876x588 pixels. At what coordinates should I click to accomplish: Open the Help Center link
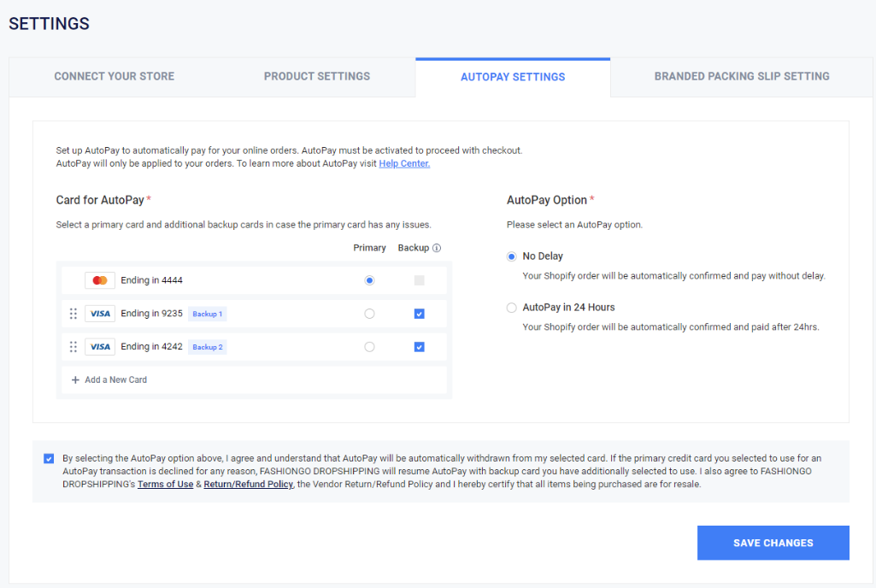point(404,163)
